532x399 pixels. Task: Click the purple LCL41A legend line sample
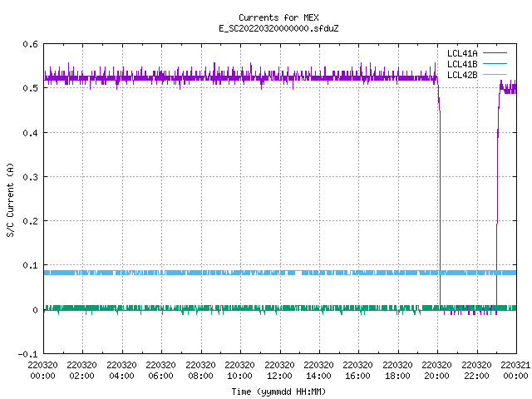point(495,53)
